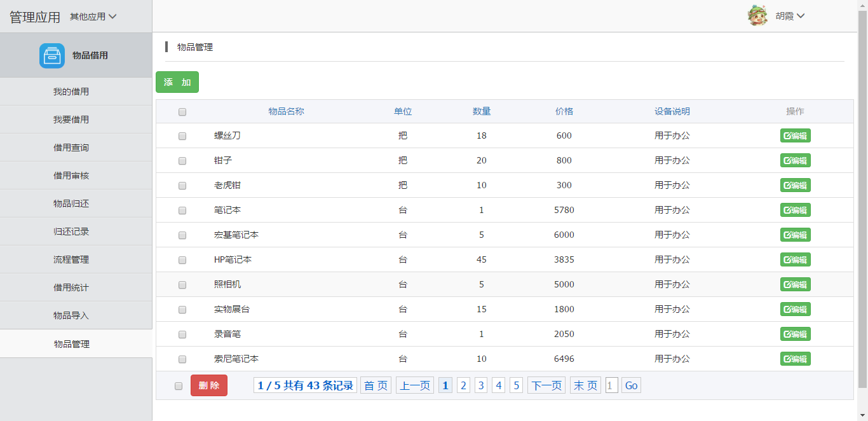Edit the 索尼笔记本 row
This screenshot has width=868, height=421.
point(795,359)
